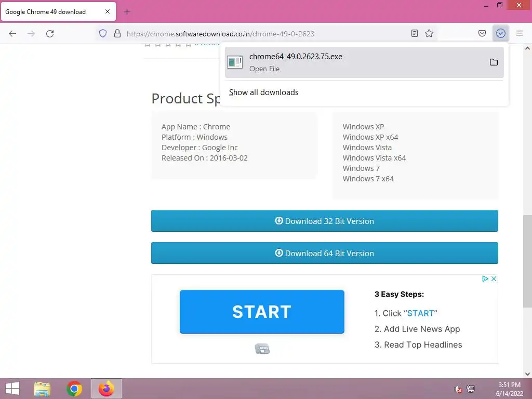Reload the current page
This screenshot has width=532, height=399.
[x=50, y=34]
